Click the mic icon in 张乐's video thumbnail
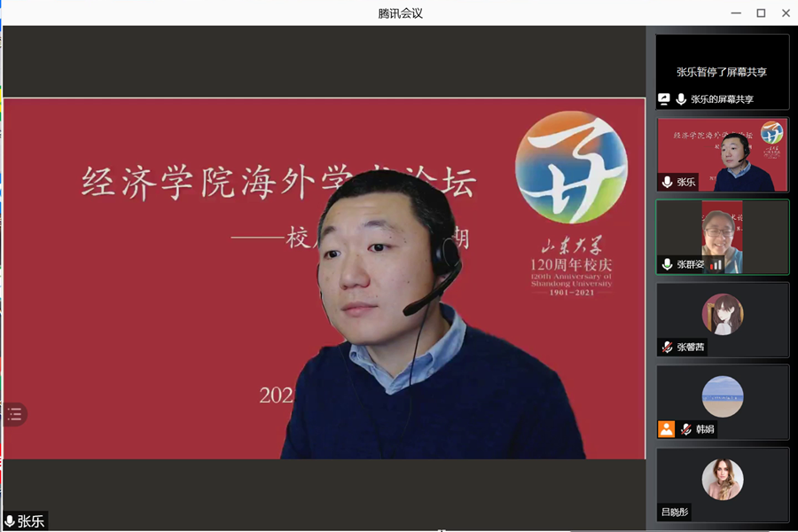The height and width of the screenshot is (532, 798). (667, 182)
